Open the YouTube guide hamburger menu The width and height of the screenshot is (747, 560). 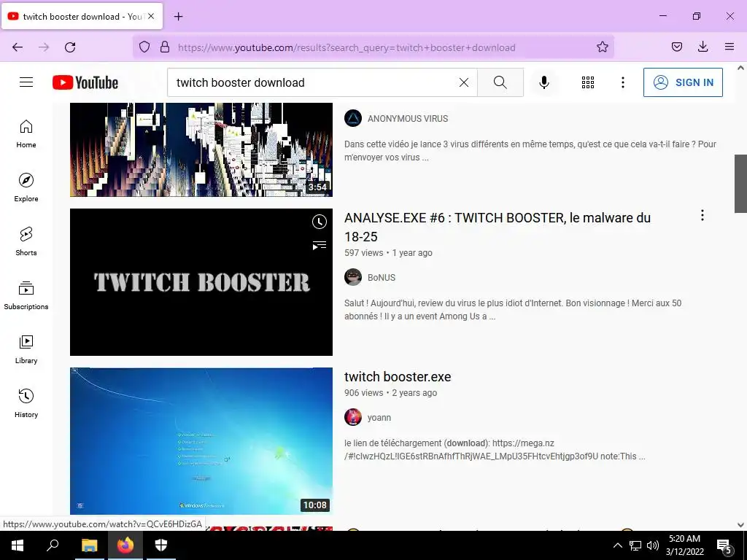coord(26,82)
